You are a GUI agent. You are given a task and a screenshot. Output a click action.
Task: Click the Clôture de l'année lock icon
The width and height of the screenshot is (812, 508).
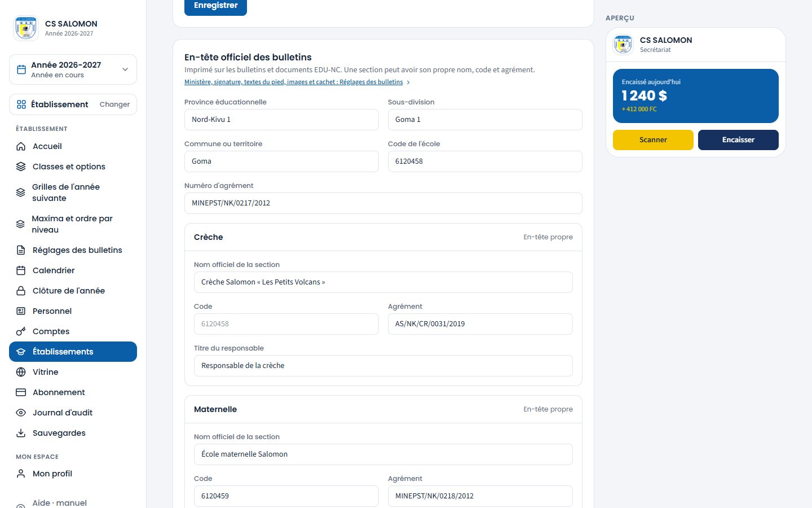pos(21,291)
